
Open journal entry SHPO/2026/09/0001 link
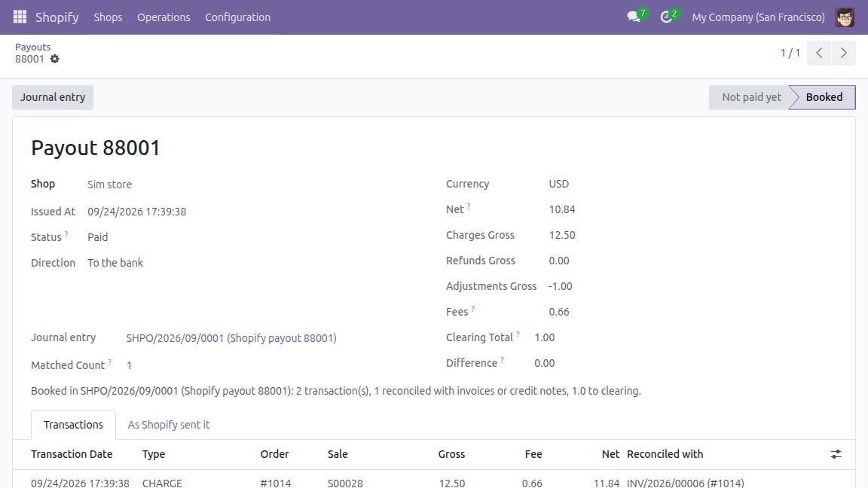point(231,338)
